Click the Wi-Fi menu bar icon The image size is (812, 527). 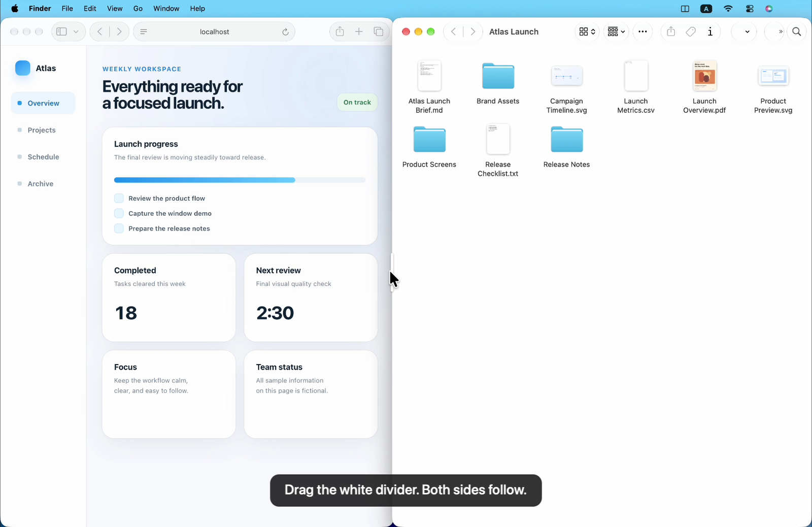tap(728, 9)
